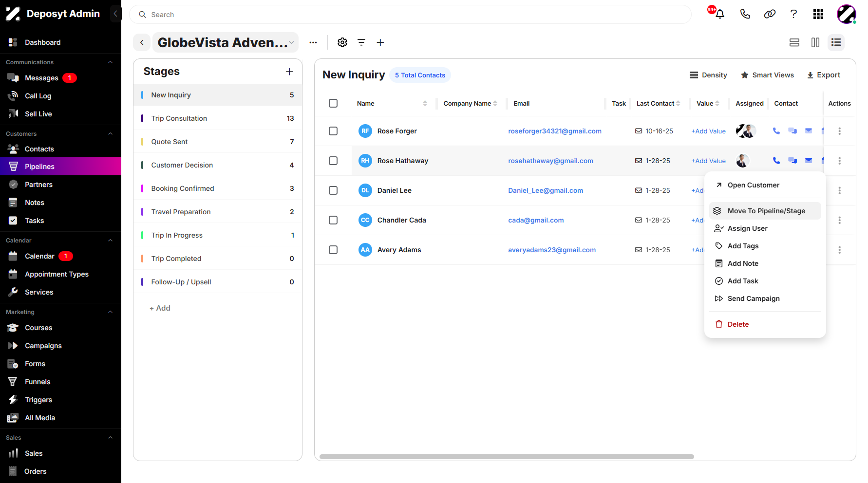Click the plus icon beside filter

coord(380,42)
